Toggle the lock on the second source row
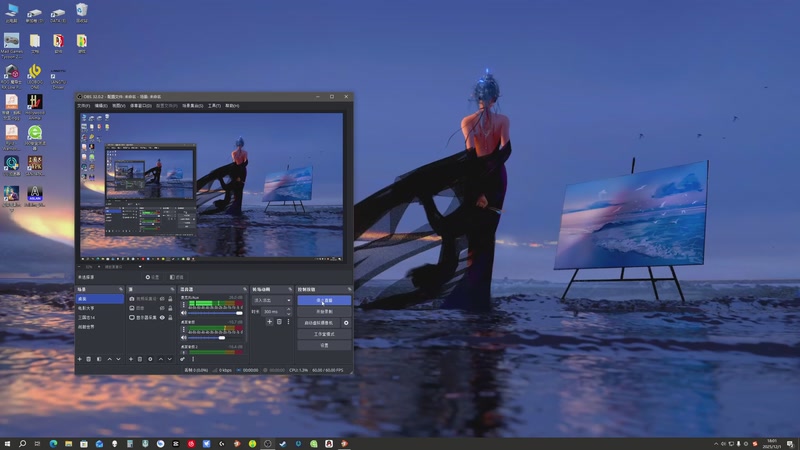800x450 pixels. pyautogui.click(x=170, y=308)
